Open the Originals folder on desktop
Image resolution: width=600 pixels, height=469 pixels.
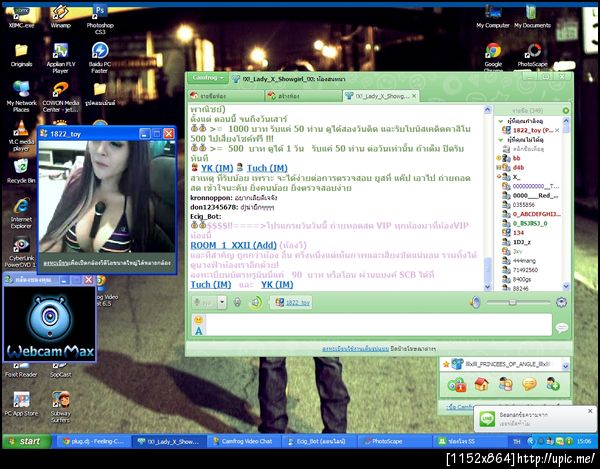[21, 55]
